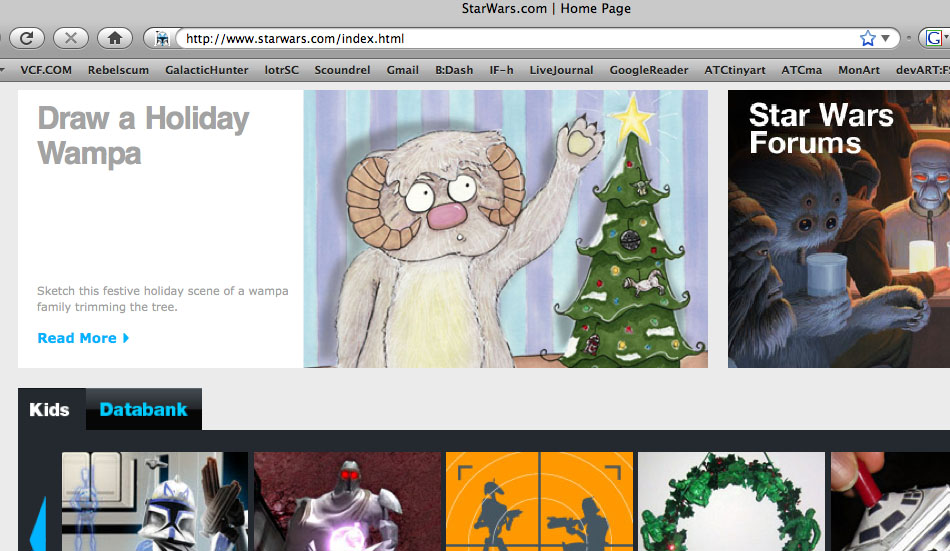Open the Gmail bookmark
950x551 pixels.
click(403, 70)
